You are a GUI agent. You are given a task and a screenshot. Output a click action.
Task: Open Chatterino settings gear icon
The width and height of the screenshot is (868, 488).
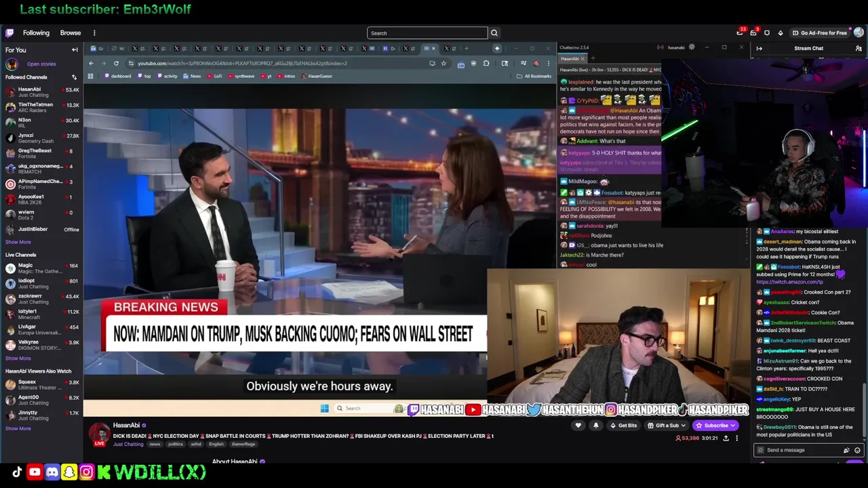pyautogui.click(x=692, y=47)
